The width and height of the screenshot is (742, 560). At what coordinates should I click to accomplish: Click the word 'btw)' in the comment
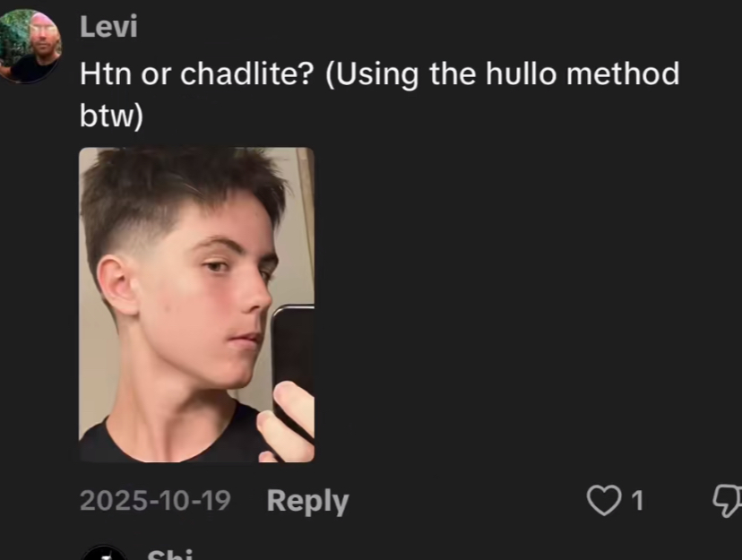(x=111, y=116)
